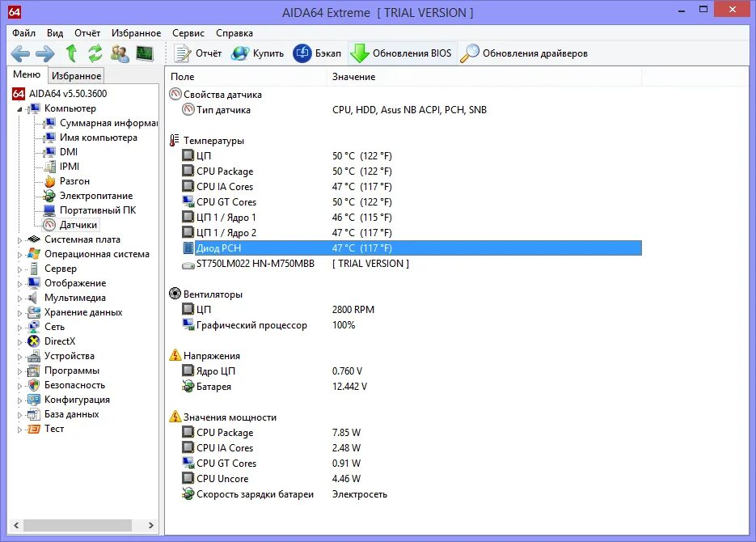Check Обновления BIOS updates

[401, 53]
